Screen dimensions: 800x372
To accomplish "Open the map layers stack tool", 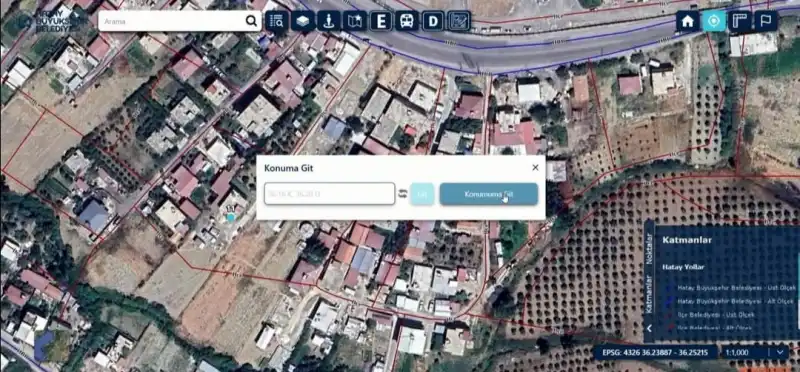I will tap(303, 21).
